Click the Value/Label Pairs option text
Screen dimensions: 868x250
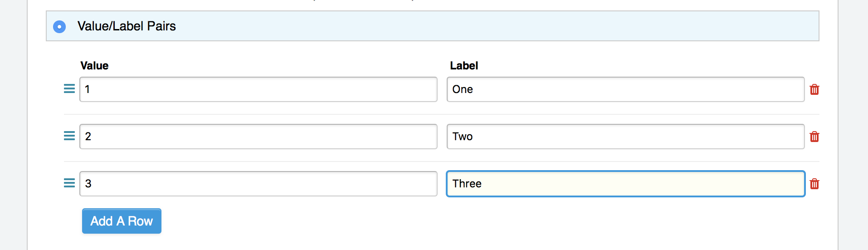pyautogui.click(x=127, y=26)
